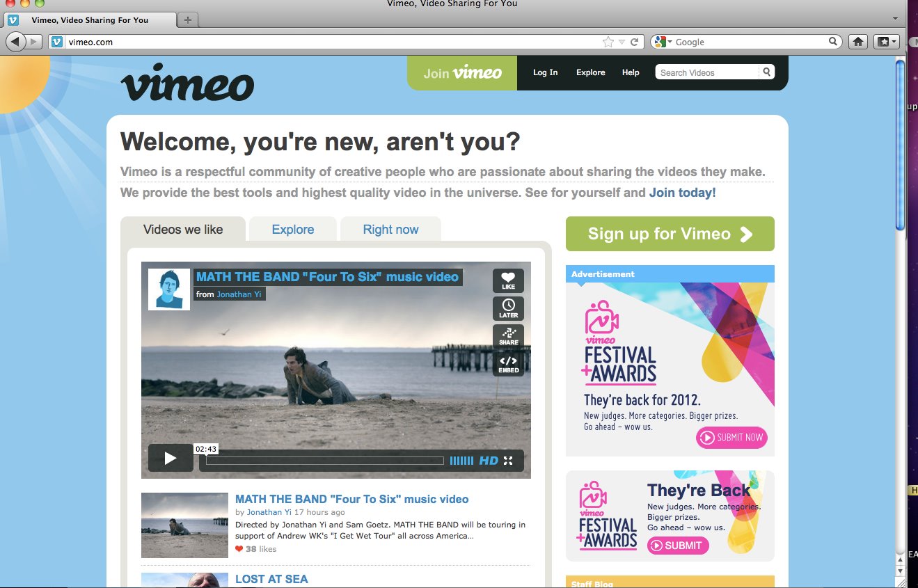
Task: Click the Vimeo logo
Action: (187, 84)
